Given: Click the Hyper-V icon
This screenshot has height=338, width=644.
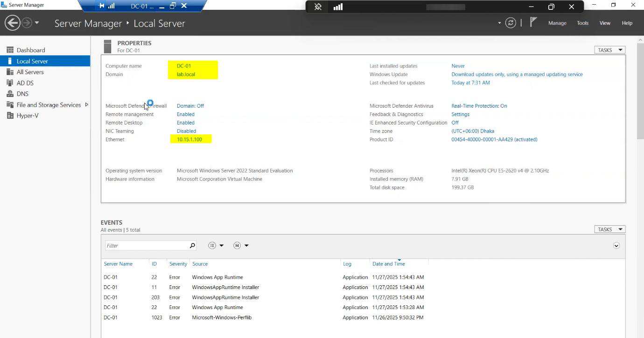Looking at the screenshot, I should pyautogui.click(x=10, y=116).
